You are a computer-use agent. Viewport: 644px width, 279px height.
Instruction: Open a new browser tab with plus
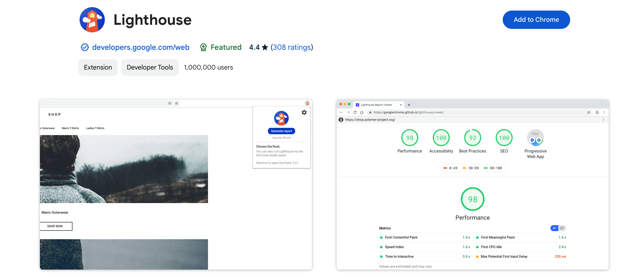[409, 105]
